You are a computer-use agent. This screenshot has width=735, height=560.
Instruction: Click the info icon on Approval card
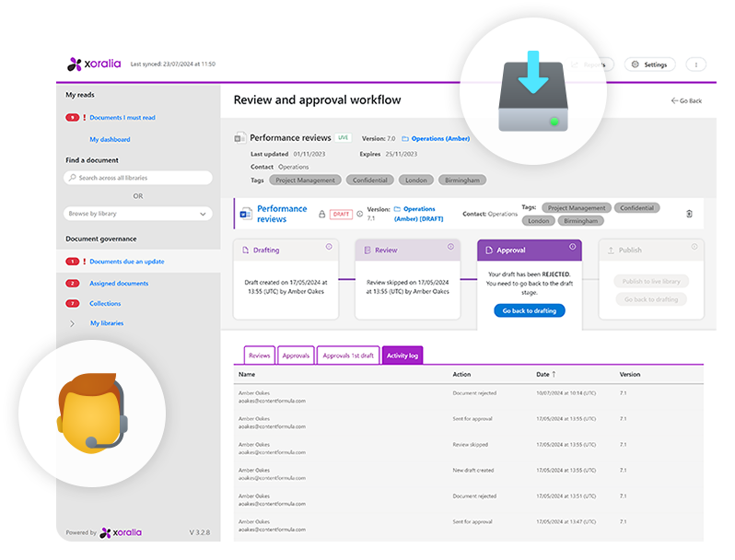tap(572, 247)
